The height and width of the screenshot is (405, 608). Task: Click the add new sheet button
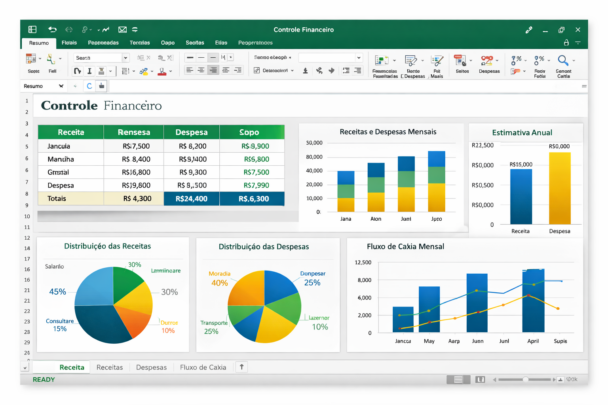(x=241, y=367)
